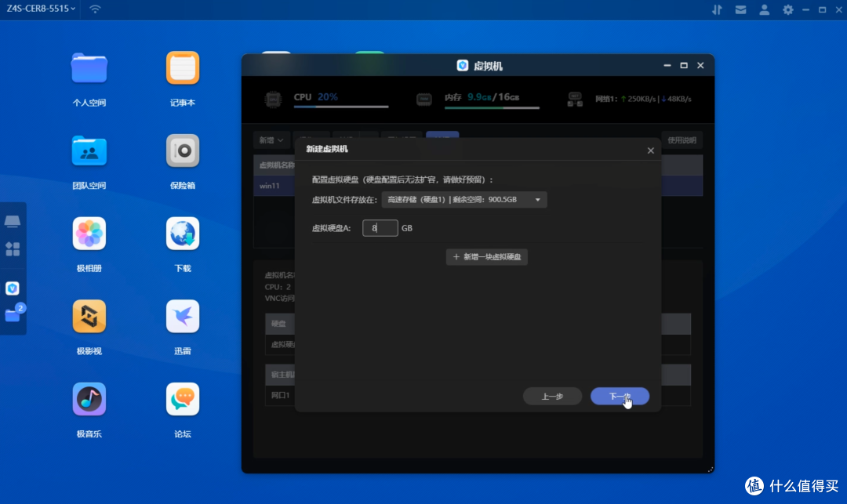847x504 pixels.
Task: Open the 虚拟机文件存放在 storage dropdown
Action: [x=464, y=200]
